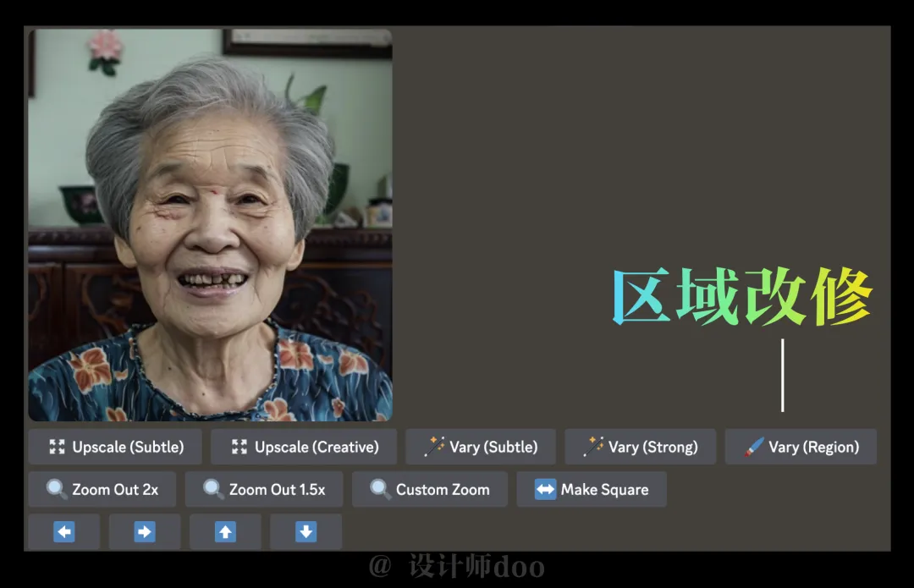This screenshot has height=588, width=914.
Task: Pan the image down with the down arrow
Action: coord(306,531)
